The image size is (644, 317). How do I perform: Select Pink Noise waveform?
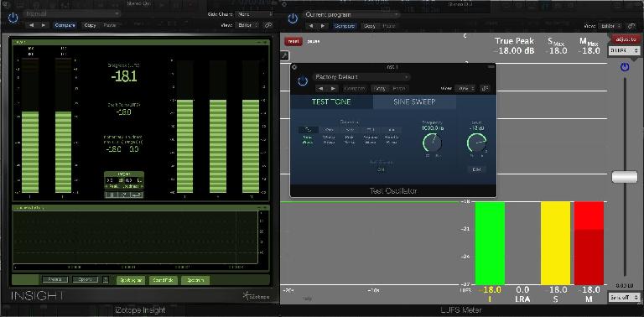click(x=350, y=137)
